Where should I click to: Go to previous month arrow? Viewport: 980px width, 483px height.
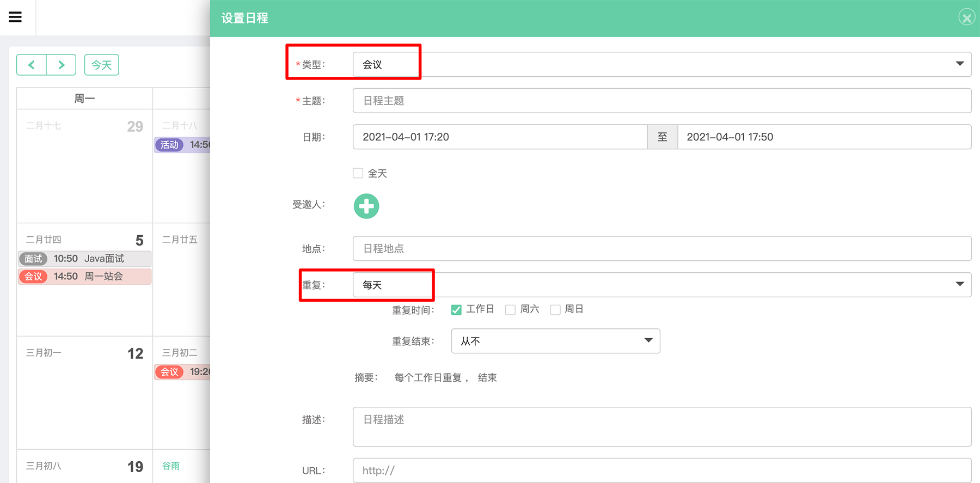tap(32, 65)
